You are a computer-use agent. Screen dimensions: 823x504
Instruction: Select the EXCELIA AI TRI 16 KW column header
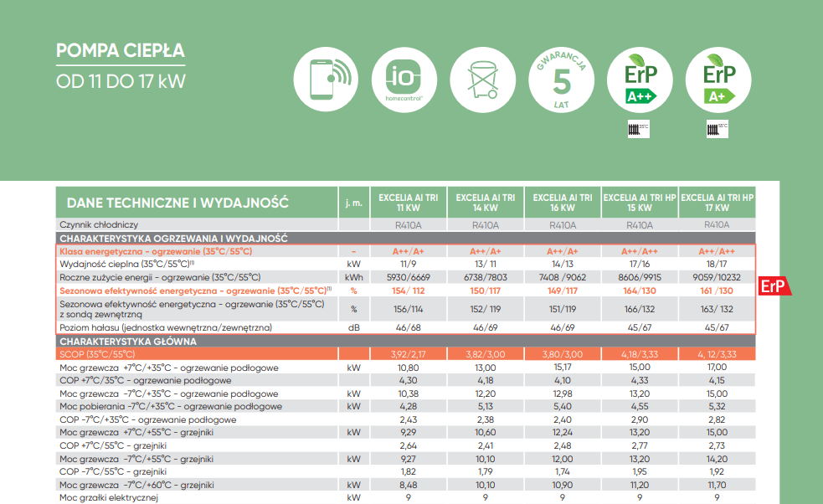pyautogui.click(x=562, y=202)
